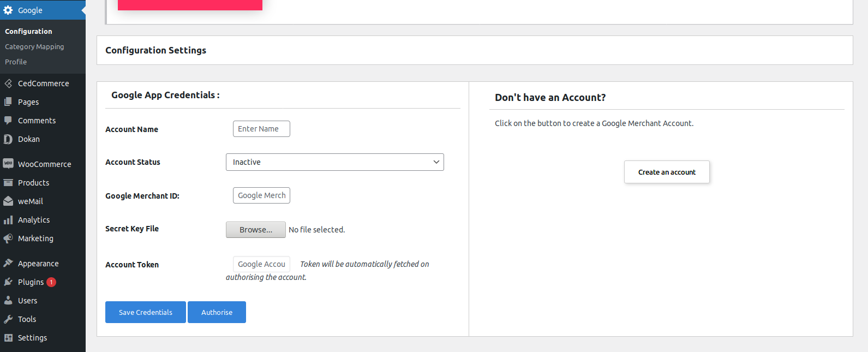Image resolution: width=868 pixels, height=352 pixels.
Task: Open the Settings menu label
Action: pos(33,338)
